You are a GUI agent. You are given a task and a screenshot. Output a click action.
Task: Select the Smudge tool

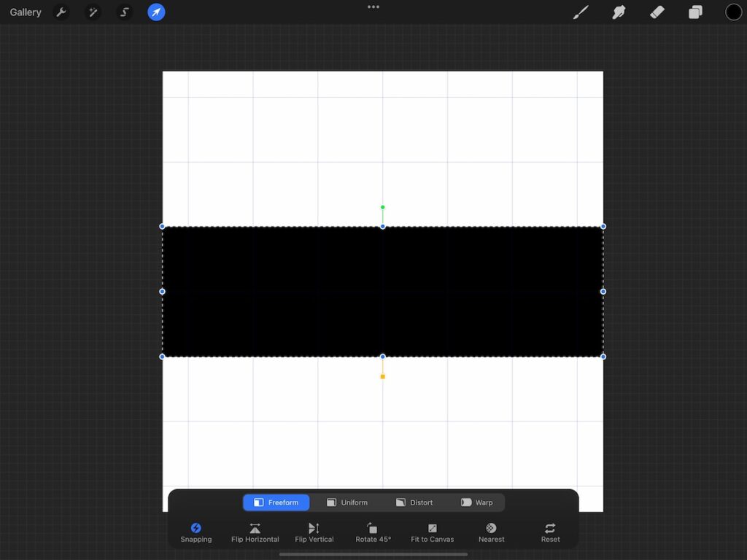coord(619,12)
